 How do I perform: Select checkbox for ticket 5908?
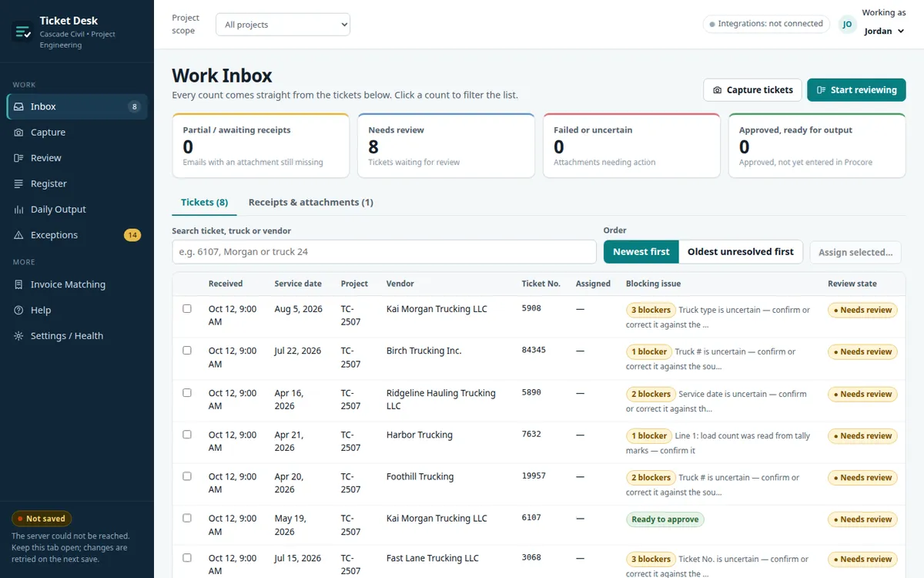[187, 308]
